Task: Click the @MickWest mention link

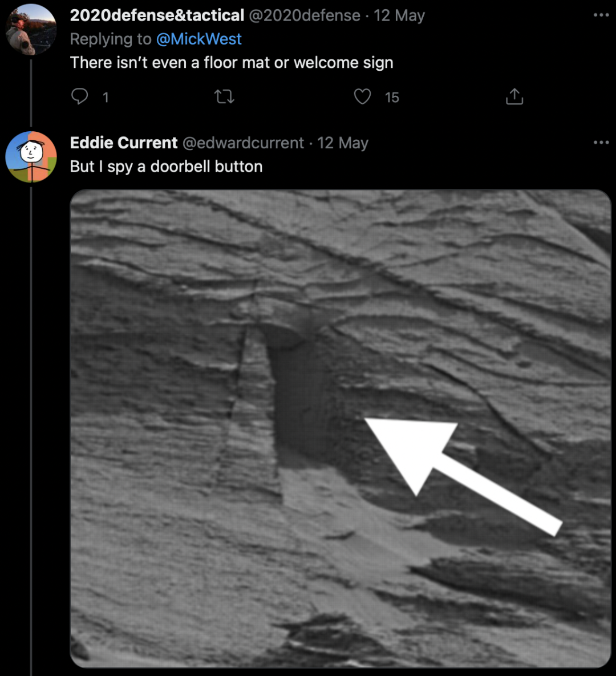Action: pos(198,39)
